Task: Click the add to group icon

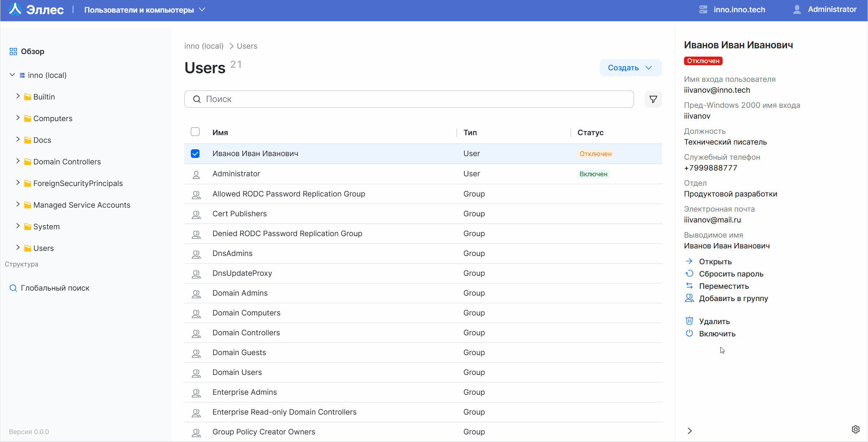Action: point(689,298)
